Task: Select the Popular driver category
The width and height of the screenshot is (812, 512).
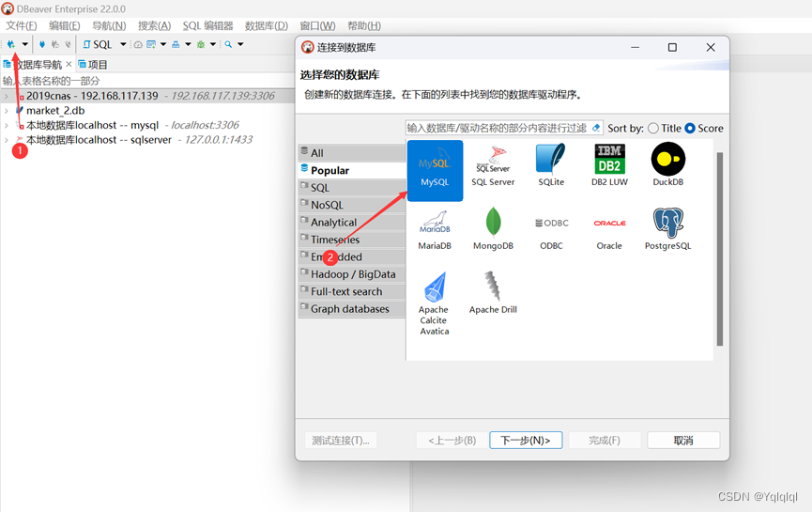Action: 352,170
